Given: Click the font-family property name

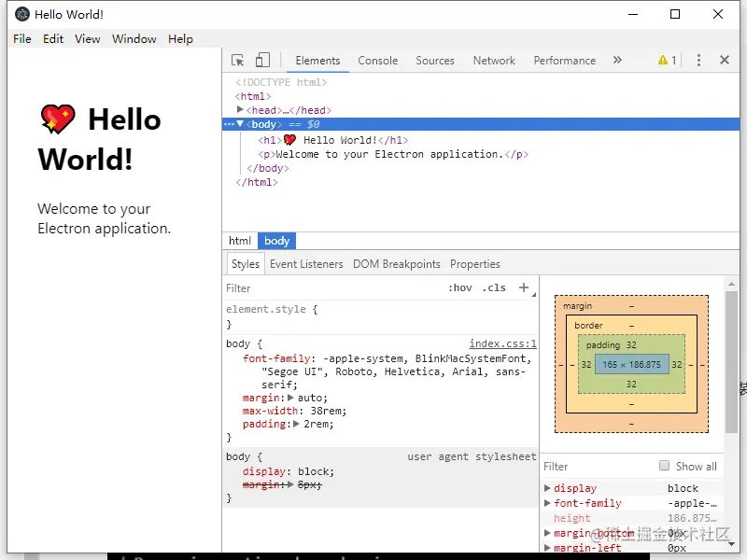Looking at the screenshot, I should click(276, 358).
